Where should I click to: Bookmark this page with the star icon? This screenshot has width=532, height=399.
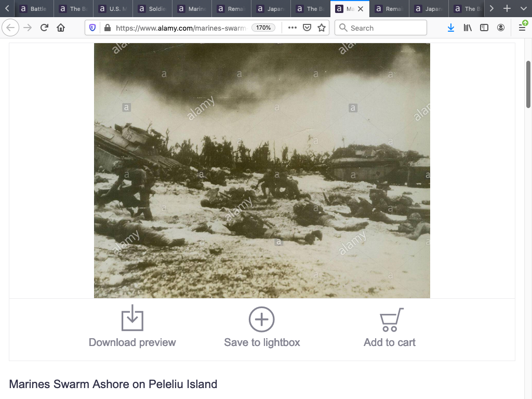[322, 28]
